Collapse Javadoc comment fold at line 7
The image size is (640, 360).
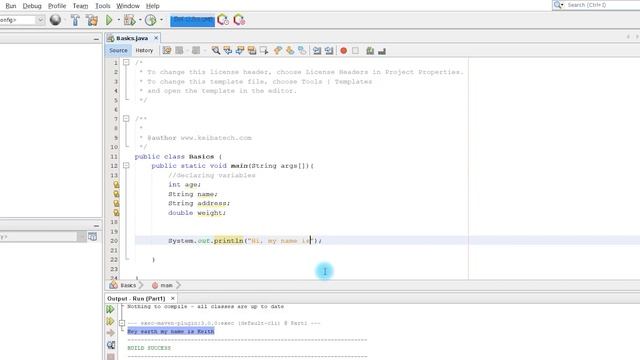point(126,118)
